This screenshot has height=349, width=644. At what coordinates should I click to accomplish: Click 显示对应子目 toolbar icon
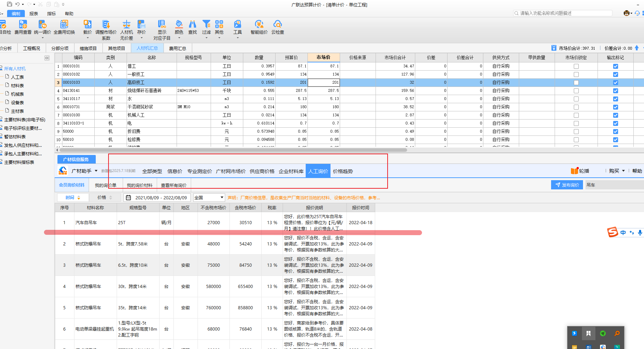[x=162, y=24]
